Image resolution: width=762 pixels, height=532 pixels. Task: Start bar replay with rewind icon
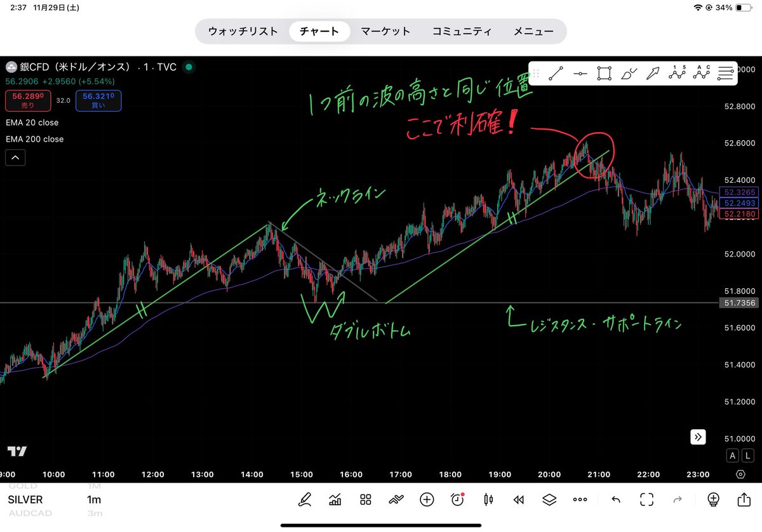click(x=519, y=500)
